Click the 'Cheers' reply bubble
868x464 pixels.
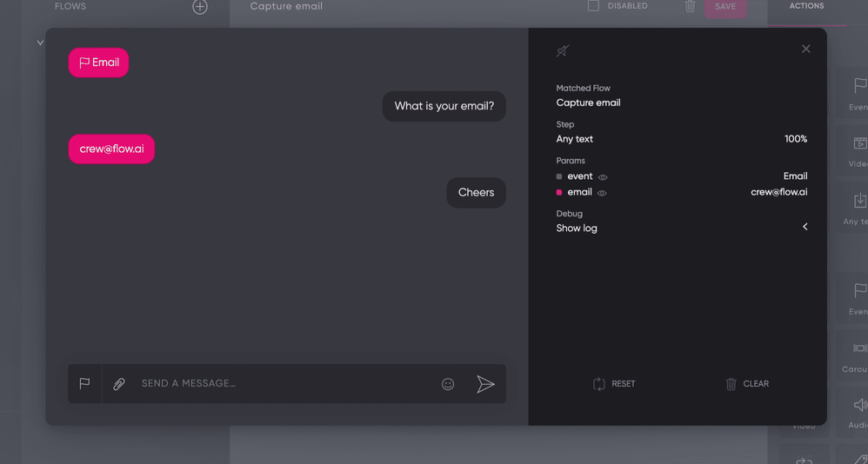pyautogui.click(x=476, y=192)
